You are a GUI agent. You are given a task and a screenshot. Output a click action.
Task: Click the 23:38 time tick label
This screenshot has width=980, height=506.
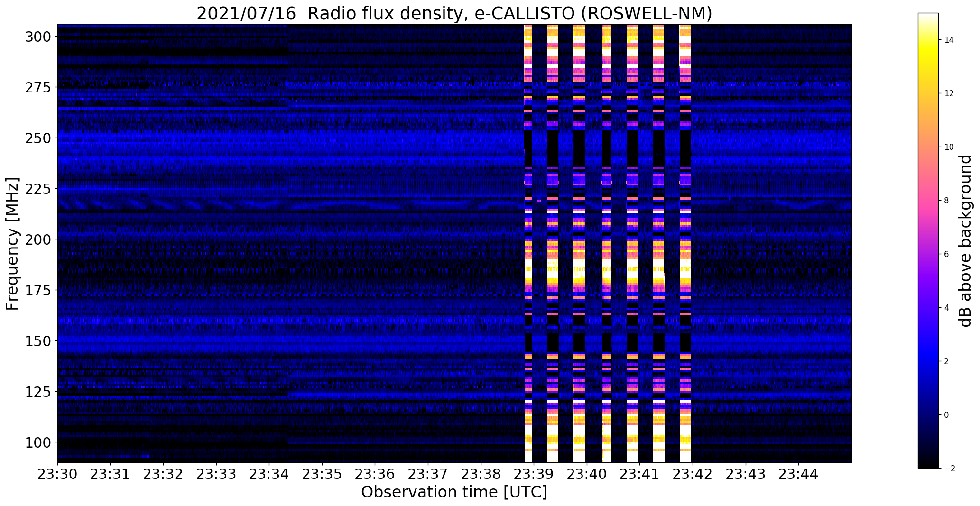481,474
